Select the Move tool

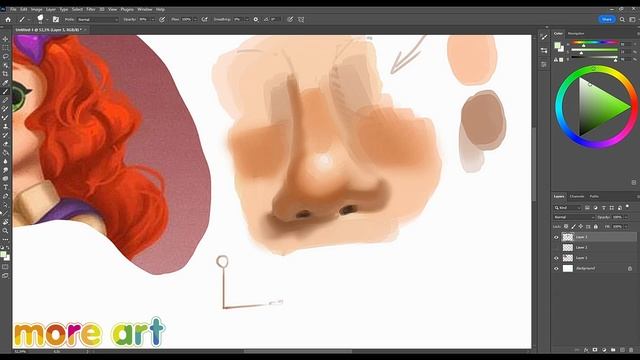5,39
